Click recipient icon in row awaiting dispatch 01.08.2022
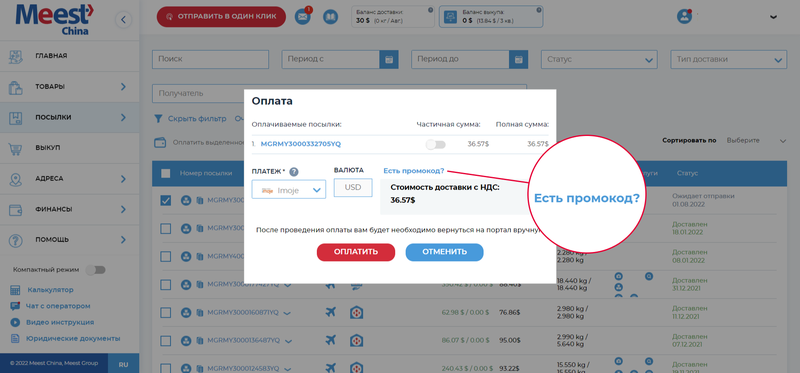 186,201
